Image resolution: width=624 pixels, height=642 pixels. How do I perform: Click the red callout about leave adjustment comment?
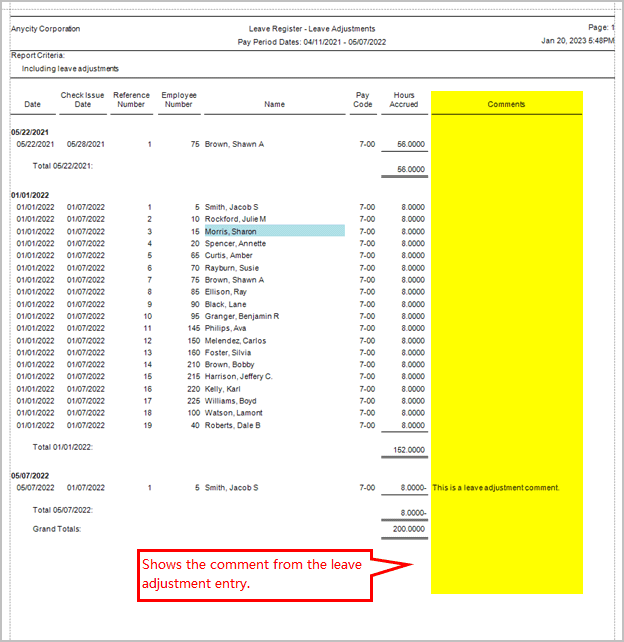point(254,574)
